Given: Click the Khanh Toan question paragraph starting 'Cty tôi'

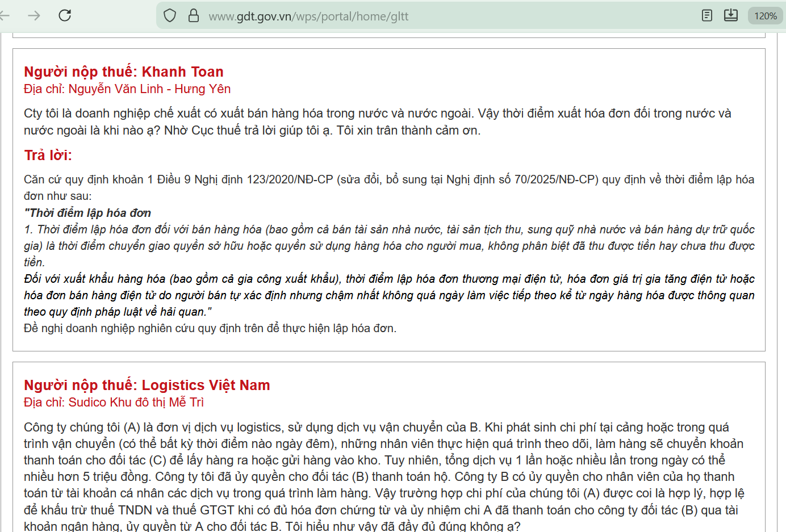Looking at the screenshot, I should point(377,122).
